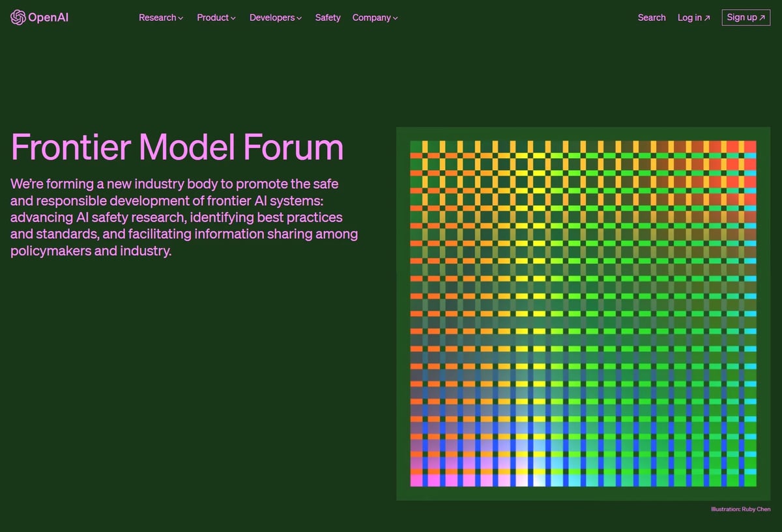Click the 'We're forming a new industry body' paragraph
Screen dimensions: 782x532
pyautogui.click(x=184, y=217)
